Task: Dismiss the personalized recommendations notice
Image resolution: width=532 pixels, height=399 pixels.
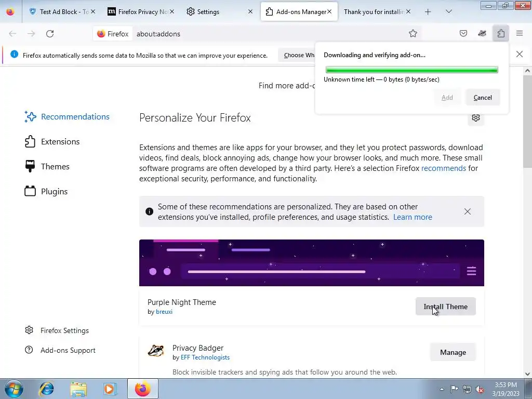Action: click(468, 211)
